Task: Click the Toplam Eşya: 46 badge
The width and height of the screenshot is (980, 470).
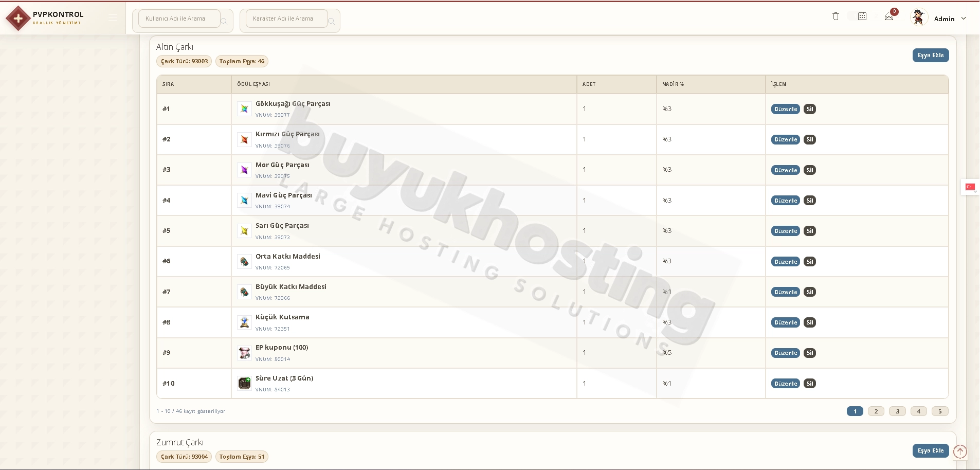Action: 242,61
